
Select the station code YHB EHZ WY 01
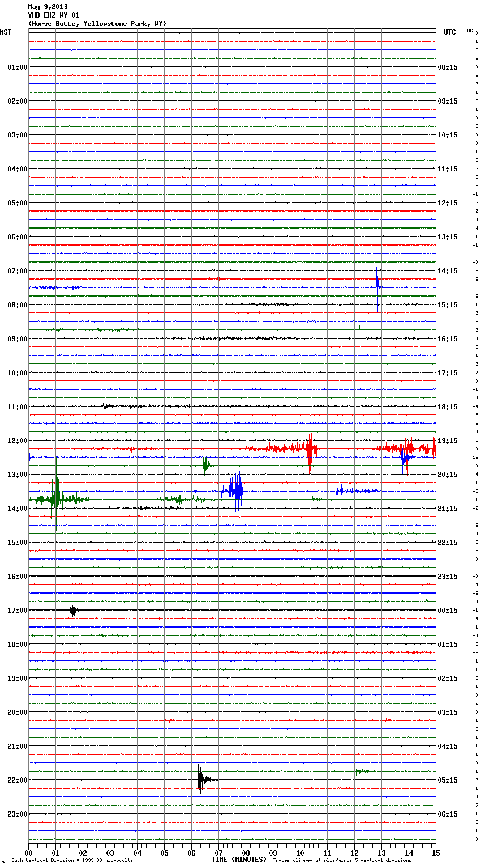[54, 15]
